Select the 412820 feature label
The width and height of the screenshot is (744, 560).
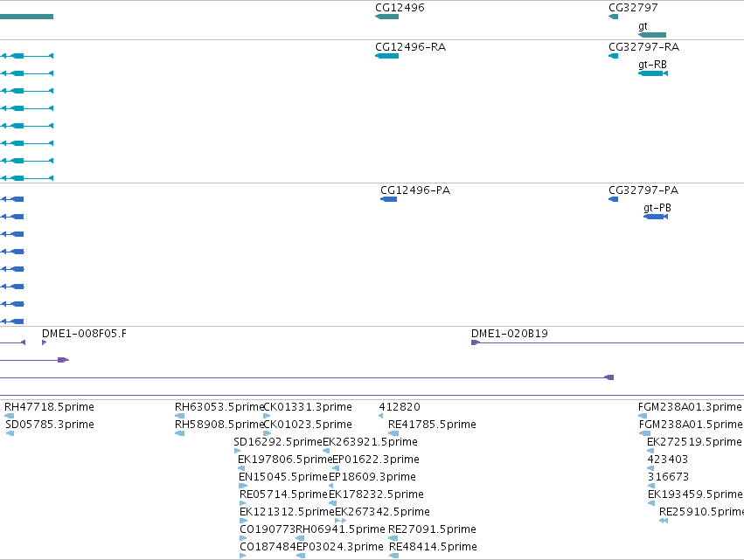click(400, 407)
